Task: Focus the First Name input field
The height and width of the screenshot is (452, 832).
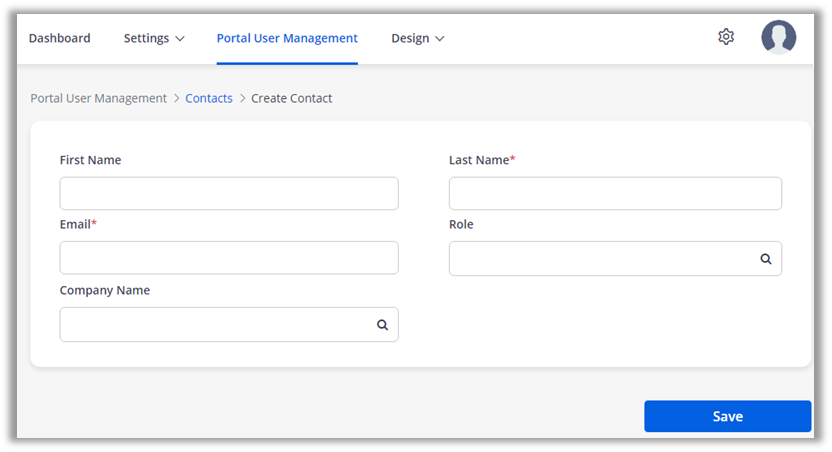Action: coord(229,194)
